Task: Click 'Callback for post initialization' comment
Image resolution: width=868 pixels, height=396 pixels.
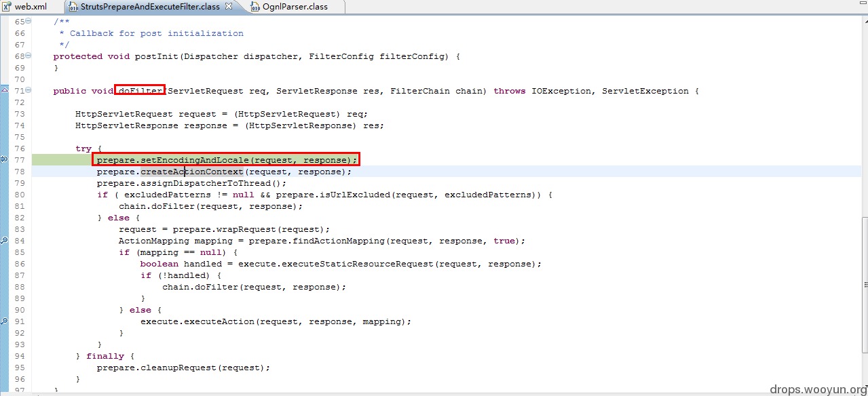Action: click(157, 33)
